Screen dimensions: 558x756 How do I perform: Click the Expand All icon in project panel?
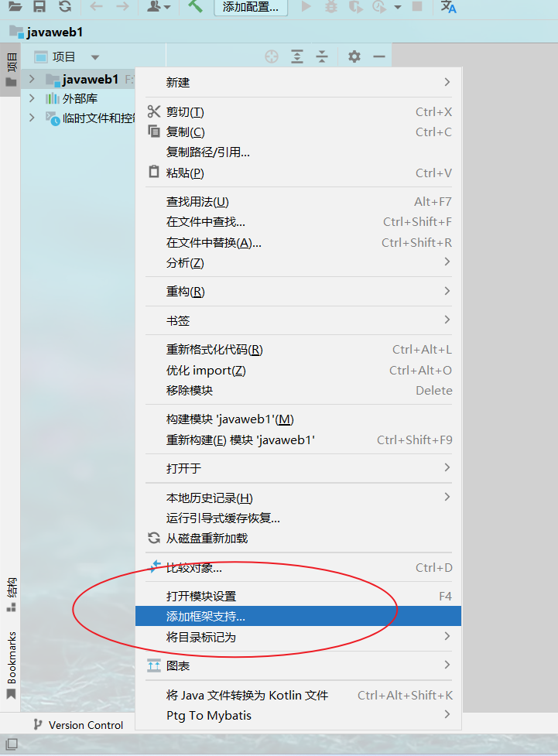click(x=297, y=56)
